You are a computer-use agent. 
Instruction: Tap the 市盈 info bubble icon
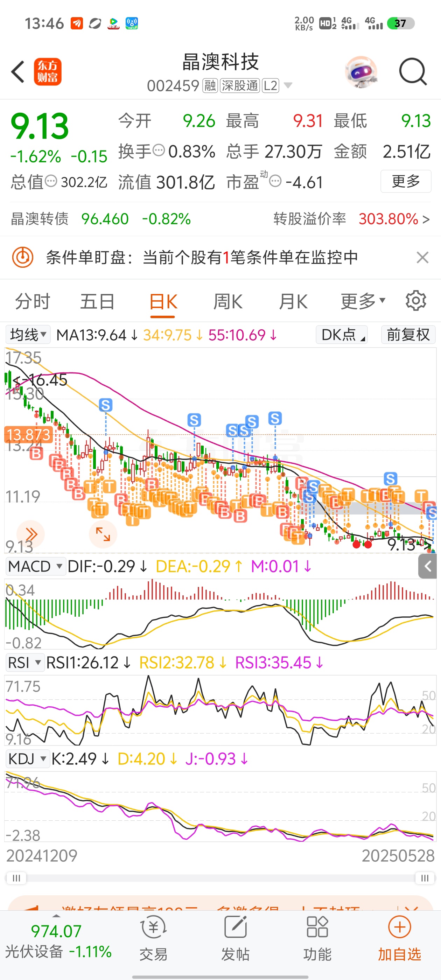click(275, 181)
